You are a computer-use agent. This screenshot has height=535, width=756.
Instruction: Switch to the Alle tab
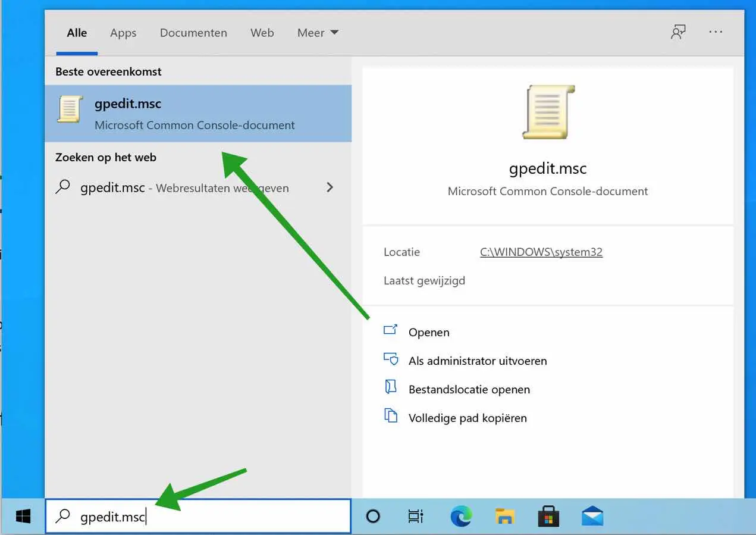[x=77, y=33]
